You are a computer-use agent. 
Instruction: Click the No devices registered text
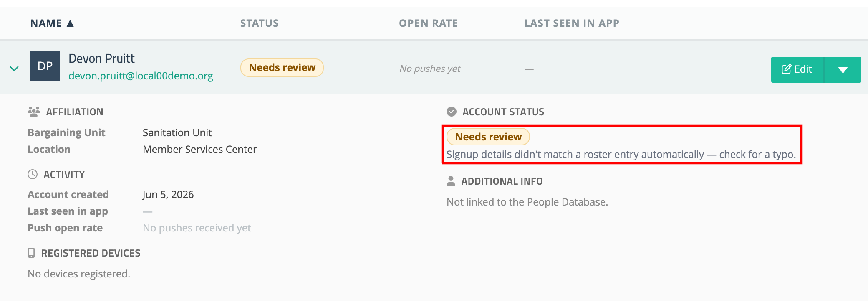79,274
